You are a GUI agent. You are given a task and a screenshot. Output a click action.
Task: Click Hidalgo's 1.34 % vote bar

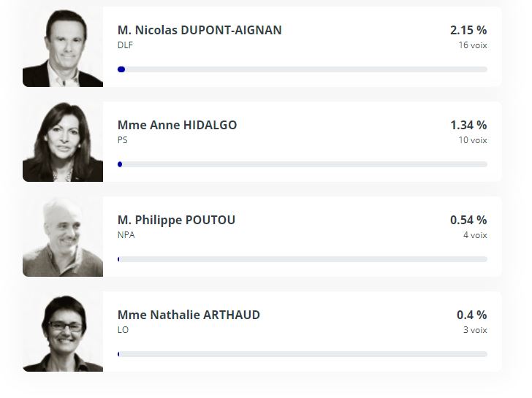click(303, 164)
